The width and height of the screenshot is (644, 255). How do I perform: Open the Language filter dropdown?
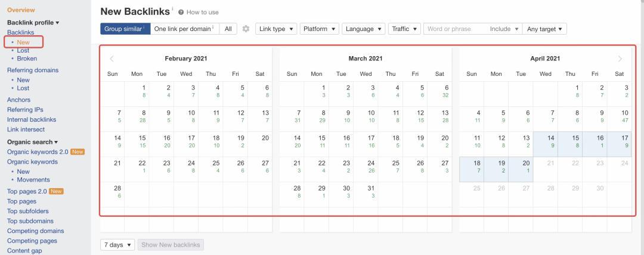(364, 29)
